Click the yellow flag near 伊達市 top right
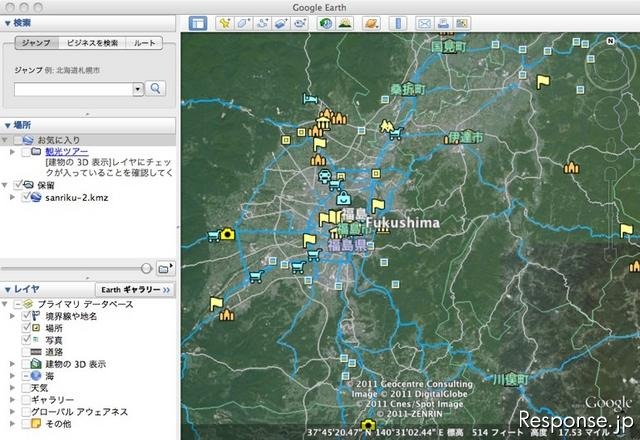The height and width of the screenshot is (440, 640). pos(542,81)
